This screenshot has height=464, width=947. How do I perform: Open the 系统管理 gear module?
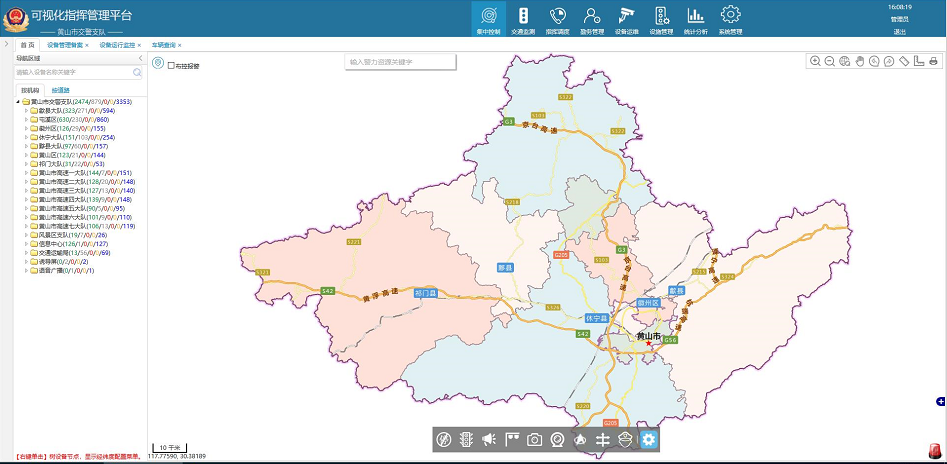pos(730,19)
